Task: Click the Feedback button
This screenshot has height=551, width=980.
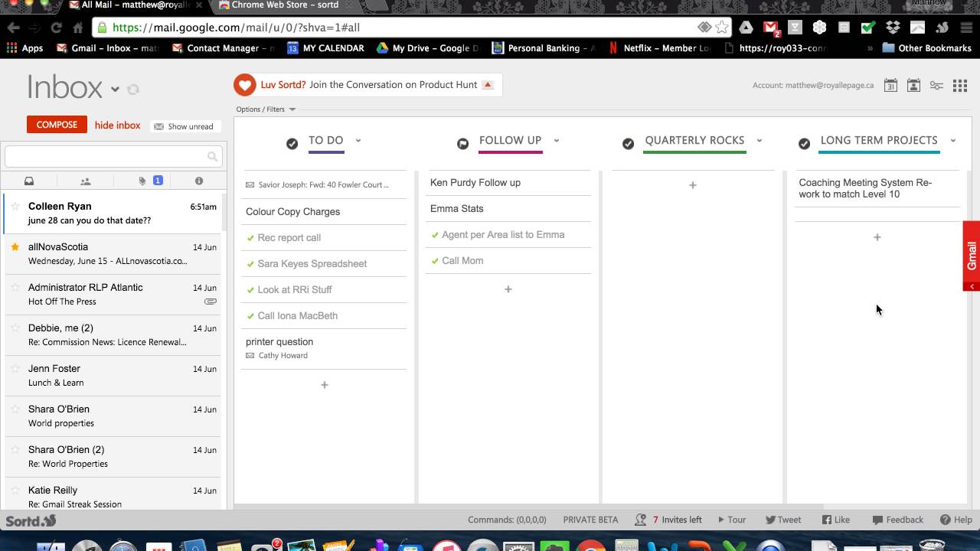Action: [898, 520]
